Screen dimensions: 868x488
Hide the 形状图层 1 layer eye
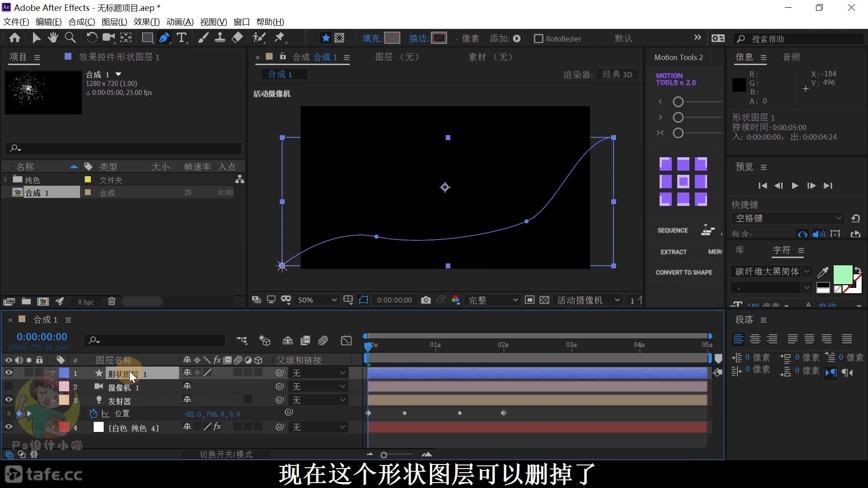click(x=9, y=373)
